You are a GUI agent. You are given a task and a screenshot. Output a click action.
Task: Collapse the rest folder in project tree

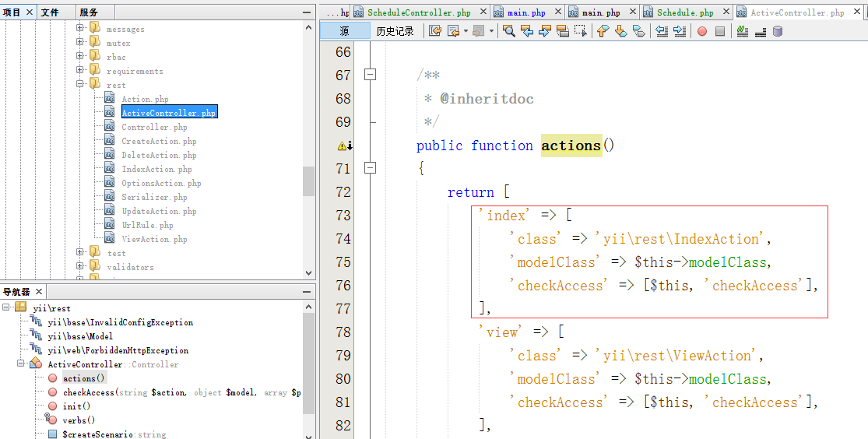coord(80,84)
